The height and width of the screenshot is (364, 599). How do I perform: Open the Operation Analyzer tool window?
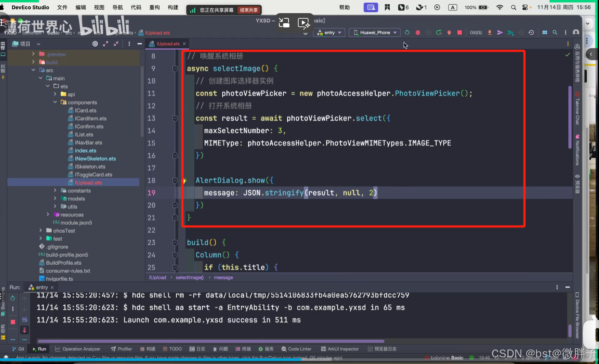(78, 349)
